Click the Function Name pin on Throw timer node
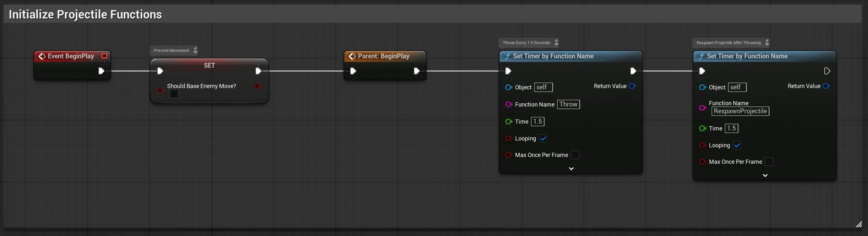The image size is (868, 236). [x=509, y=104]
